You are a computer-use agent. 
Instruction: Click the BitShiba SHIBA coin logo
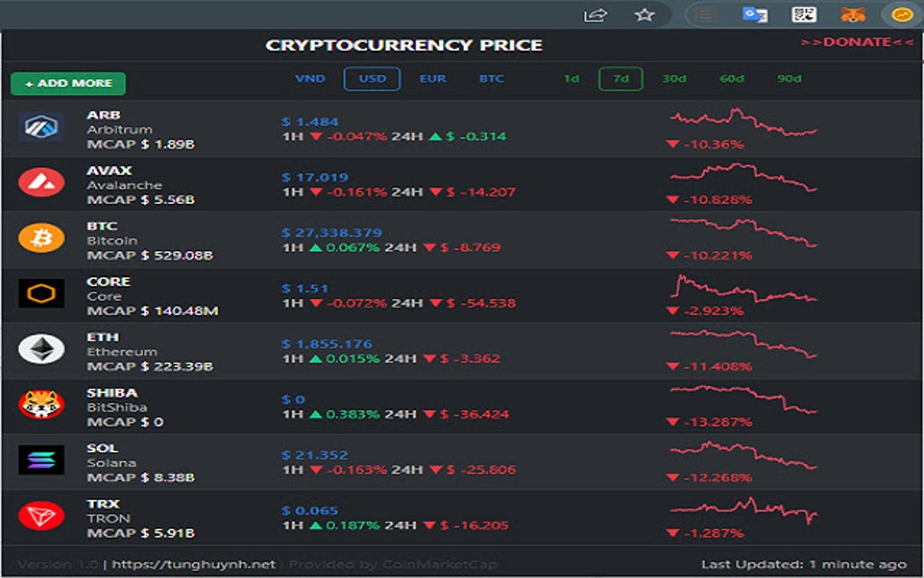click(x=42, y=405)
